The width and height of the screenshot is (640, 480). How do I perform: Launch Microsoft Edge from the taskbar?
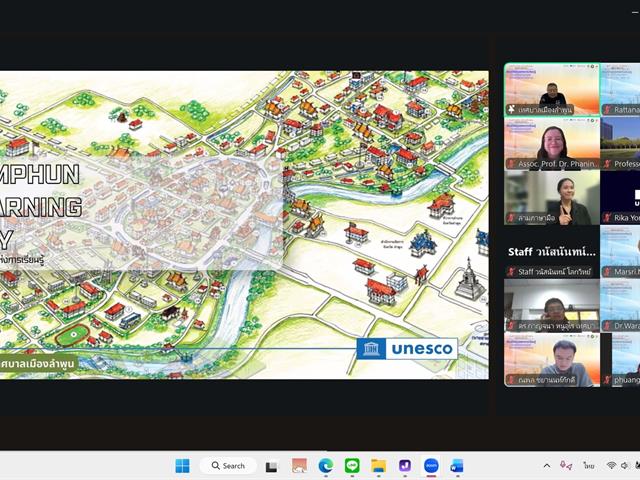[x=326, y=465]
